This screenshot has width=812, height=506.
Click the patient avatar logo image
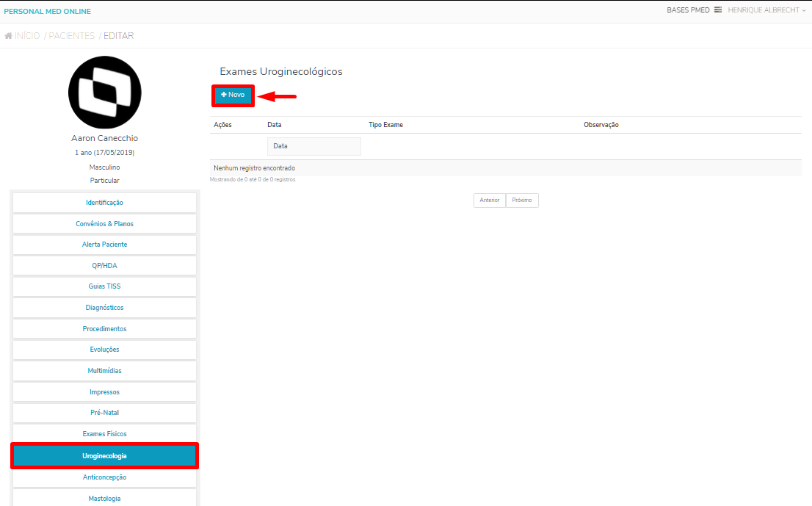coord(104,93)
